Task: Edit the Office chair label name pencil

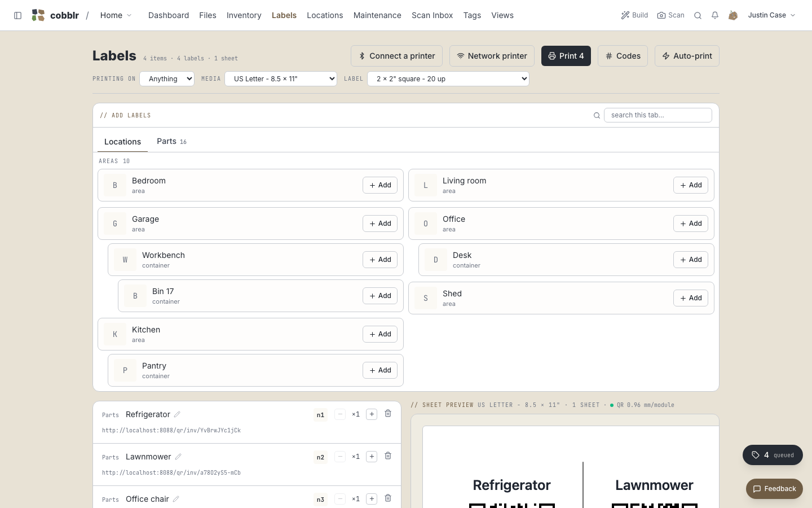Action: pyautogui.click(x=176, y=499)
